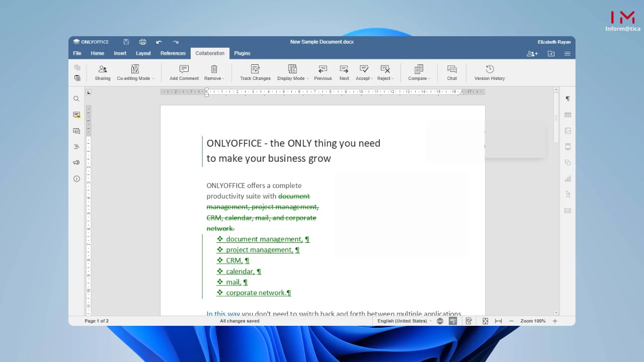Switch to the Layout tab
Screen dimensions: 644x362
pos(143,53)
